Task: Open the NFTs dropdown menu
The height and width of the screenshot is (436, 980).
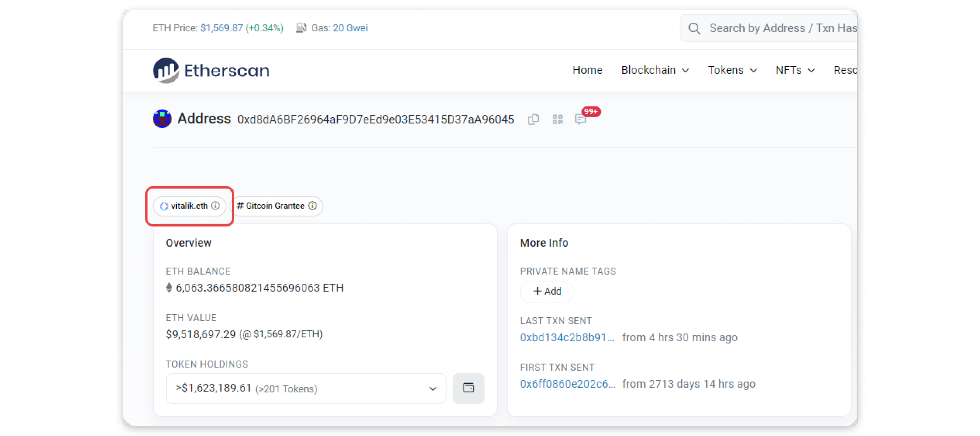Action: [x=795, y=70]
